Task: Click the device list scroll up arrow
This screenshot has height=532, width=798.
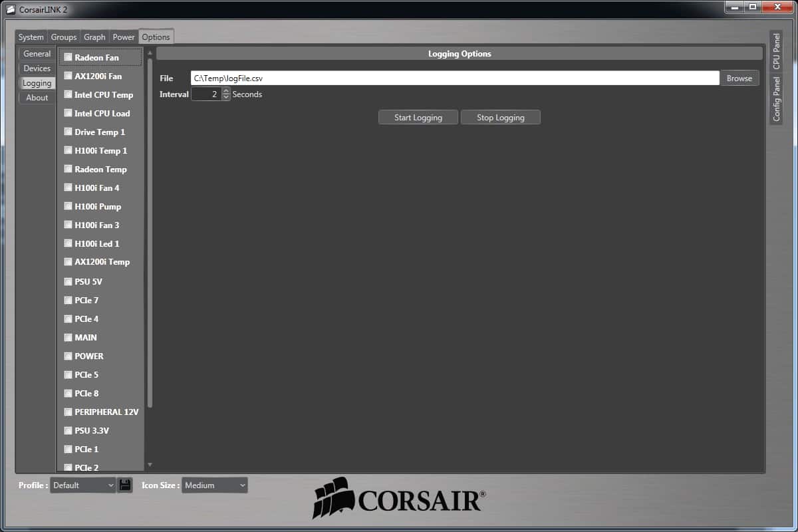Action: tap(150, 53)
